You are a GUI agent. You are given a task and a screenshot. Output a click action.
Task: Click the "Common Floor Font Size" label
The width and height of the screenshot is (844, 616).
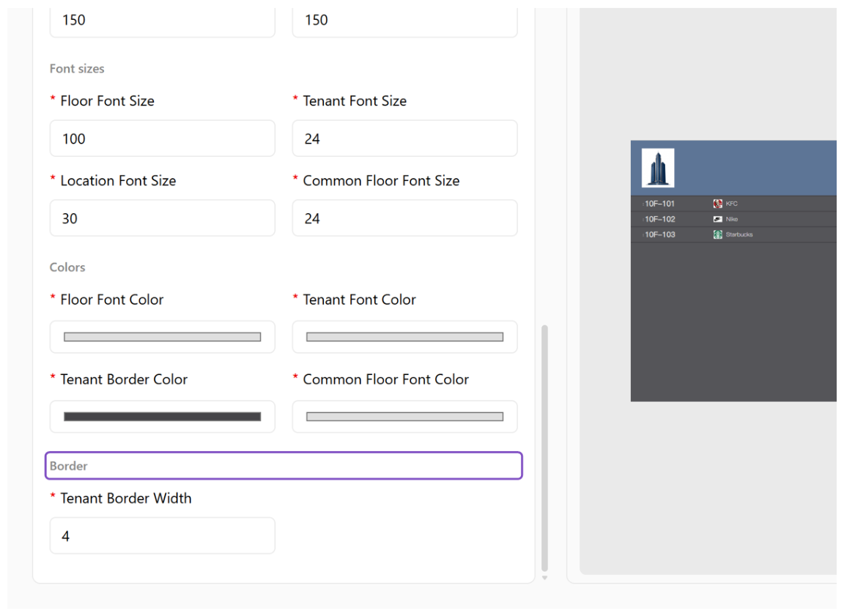[381, 180]
